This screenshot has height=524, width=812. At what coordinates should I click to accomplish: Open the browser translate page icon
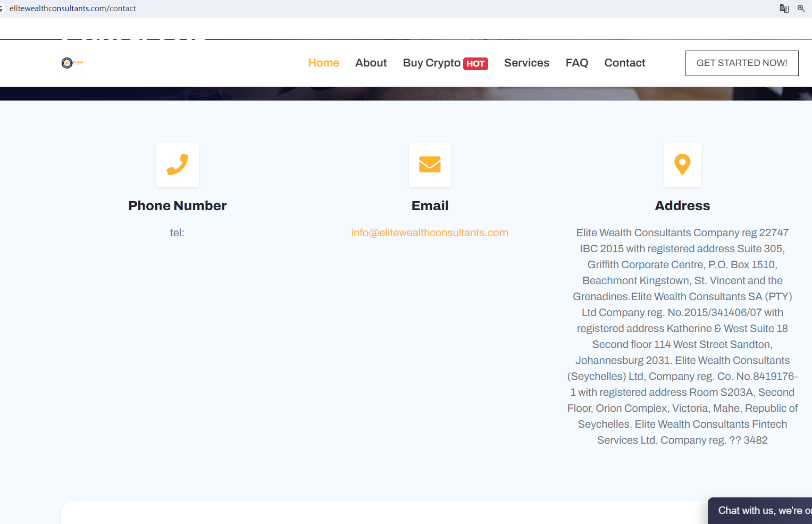784,9
